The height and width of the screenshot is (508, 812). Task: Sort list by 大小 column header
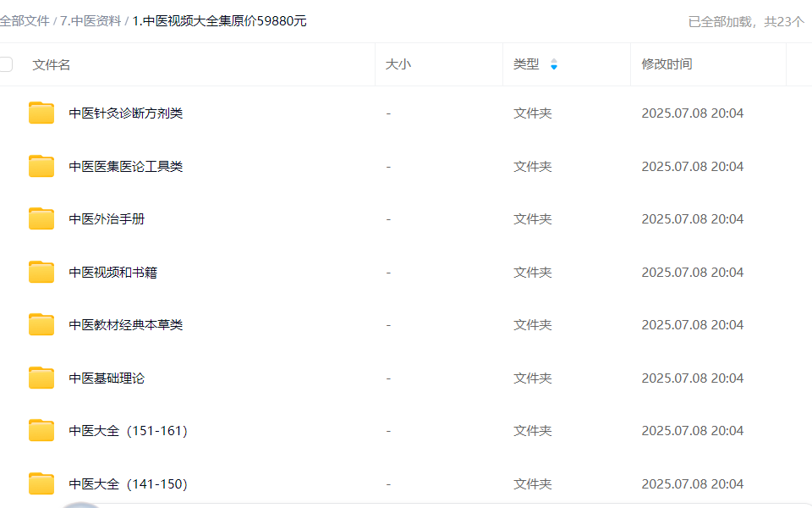pyautogui.click(x=398, y=64)
